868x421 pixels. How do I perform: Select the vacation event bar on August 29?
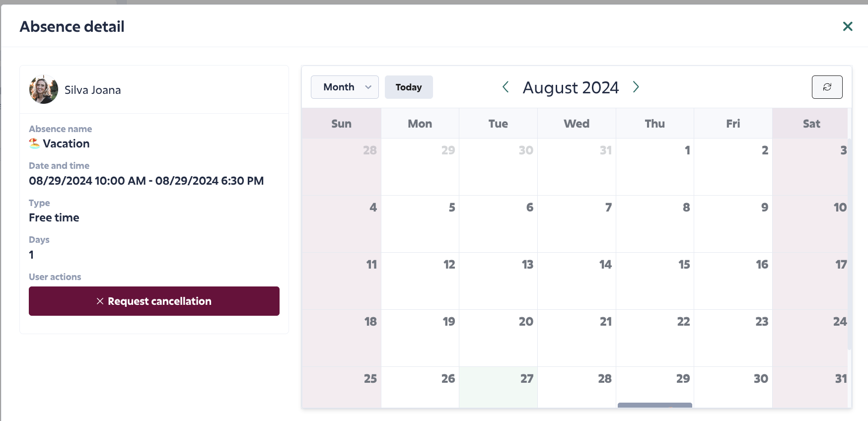(654, 405)
